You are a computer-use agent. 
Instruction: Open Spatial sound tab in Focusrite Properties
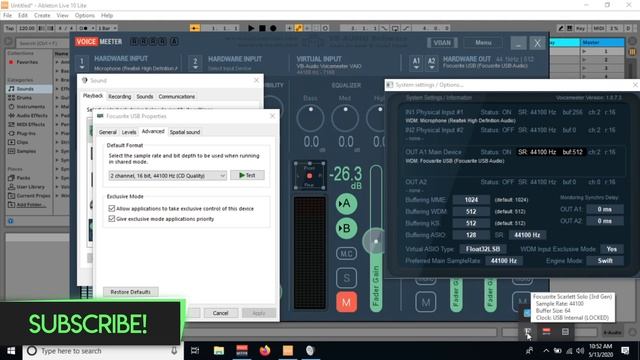[x=185, y=132]
